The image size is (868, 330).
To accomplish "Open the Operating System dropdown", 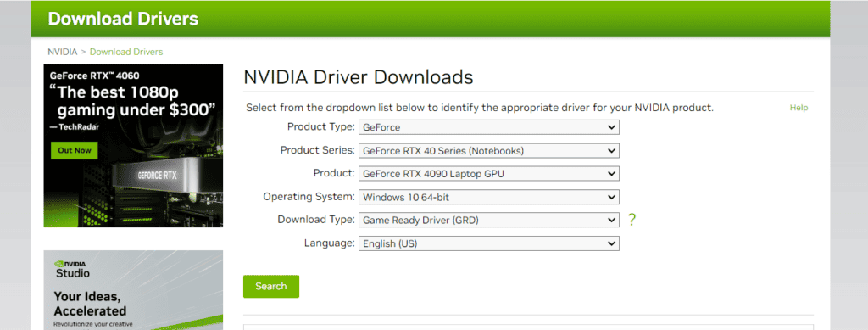I will (489, 197).
